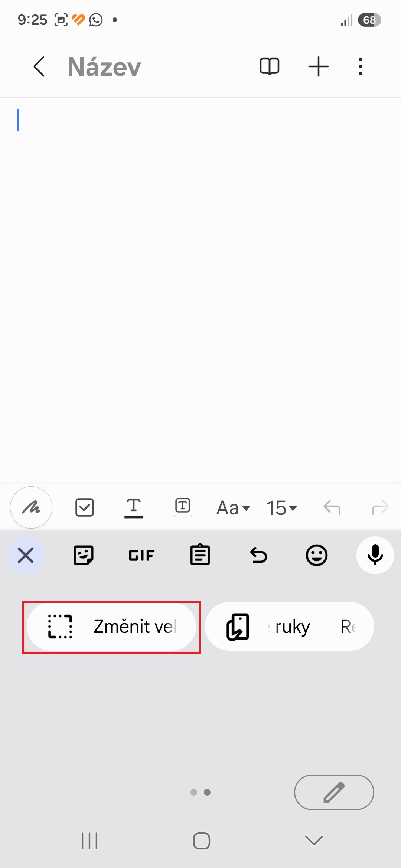
Task: Tap the plus icon to add content
Action: click(319, 67)
